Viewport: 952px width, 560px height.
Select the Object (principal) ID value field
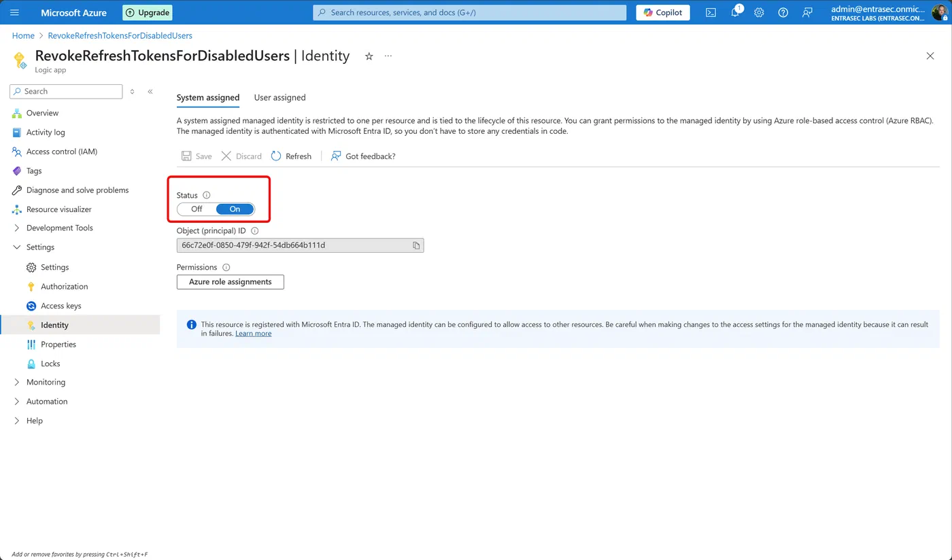300,245
